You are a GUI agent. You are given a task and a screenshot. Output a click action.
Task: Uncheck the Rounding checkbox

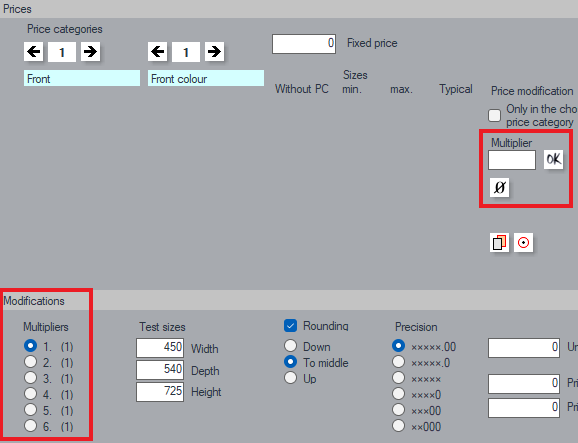coord(290,325)
